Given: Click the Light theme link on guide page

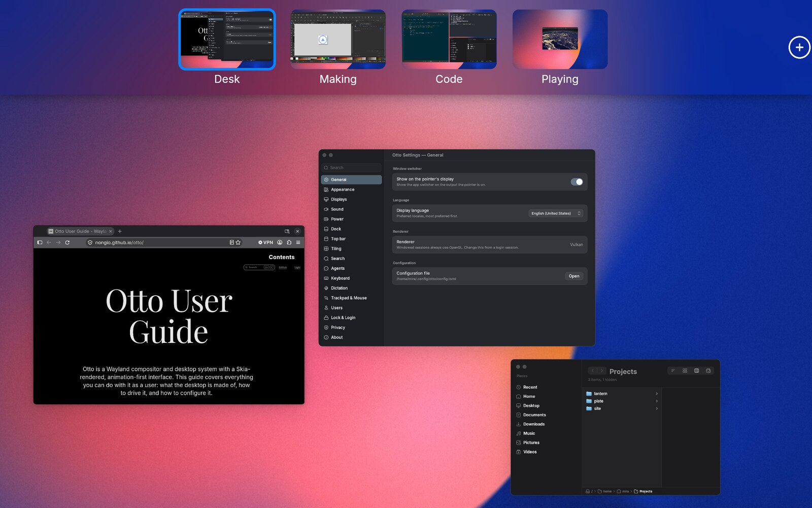Looking at the screenshot, I should tap(297, 267).
